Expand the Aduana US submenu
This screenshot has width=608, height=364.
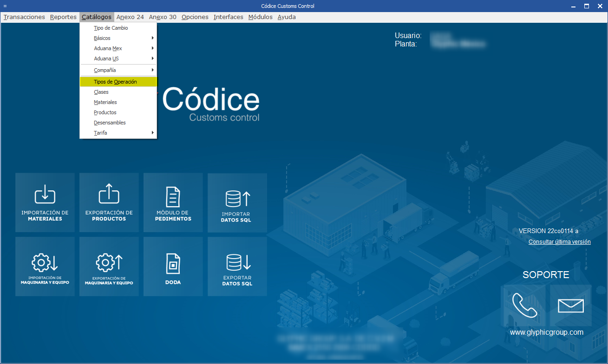tap(118, 58)
